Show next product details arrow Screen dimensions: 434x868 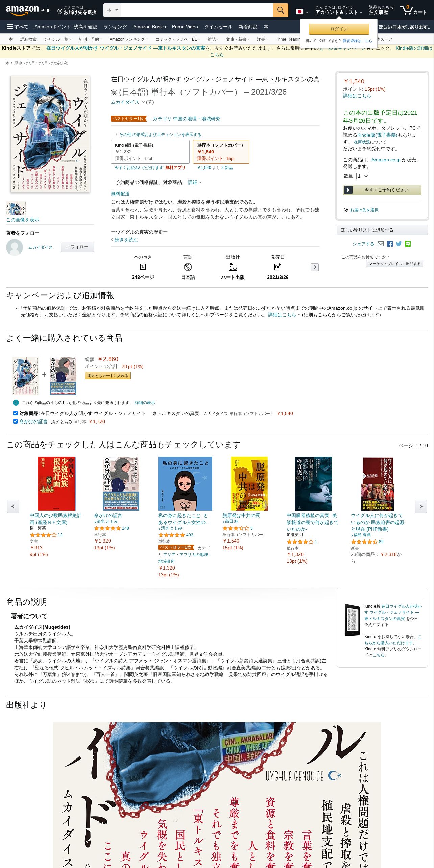(314, 267)
